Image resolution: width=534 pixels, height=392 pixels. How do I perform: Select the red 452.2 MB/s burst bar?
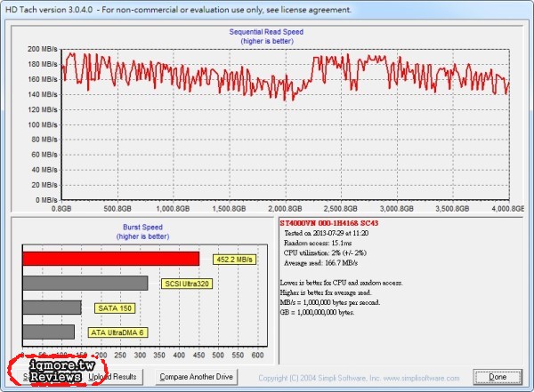coord(111,259)
